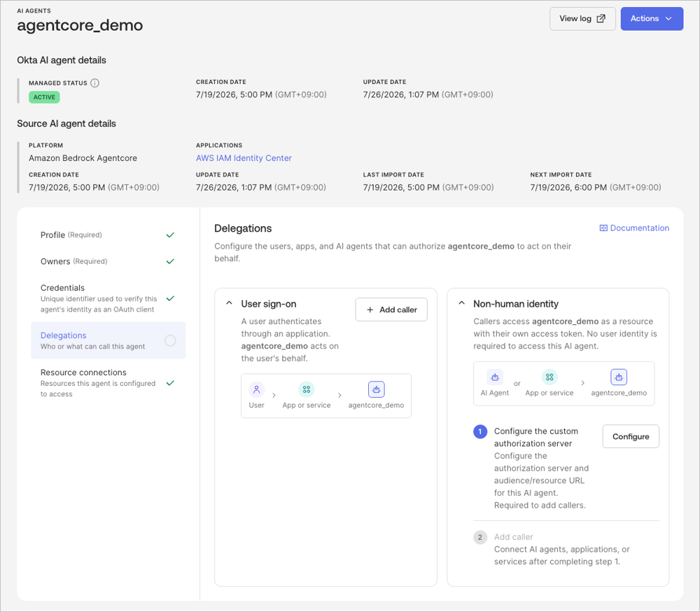The image size is (700, 612).
Task: Click the User icon in User sign-on flow
Action: 257,389
